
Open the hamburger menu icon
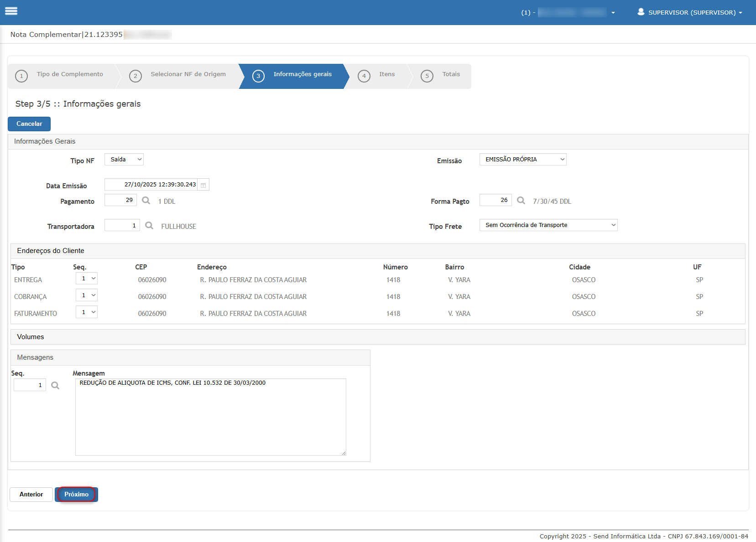pos(11,11)
